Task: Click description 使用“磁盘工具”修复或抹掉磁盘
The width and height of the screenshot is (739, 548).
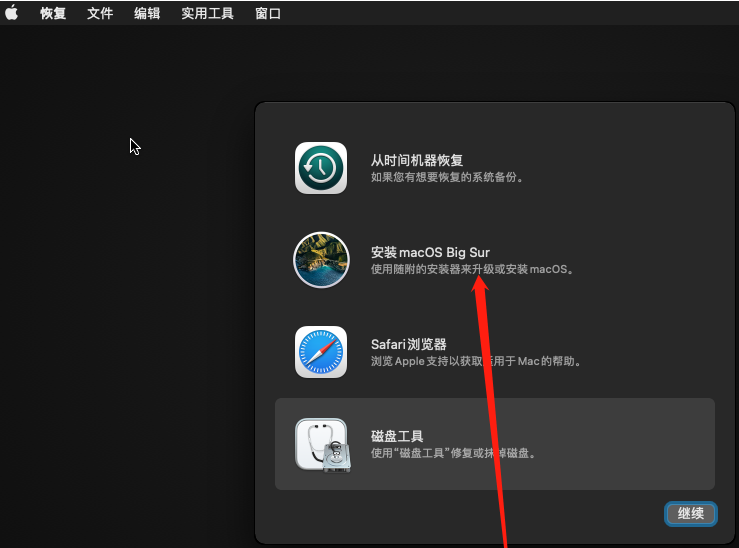Action: click(x=453, y=453)
